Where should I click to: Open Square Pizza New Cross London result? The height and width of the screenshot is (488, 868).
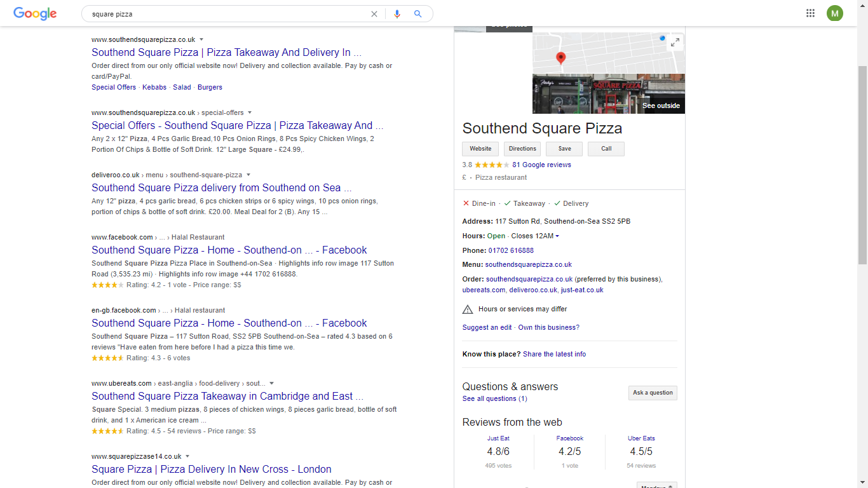212,470
